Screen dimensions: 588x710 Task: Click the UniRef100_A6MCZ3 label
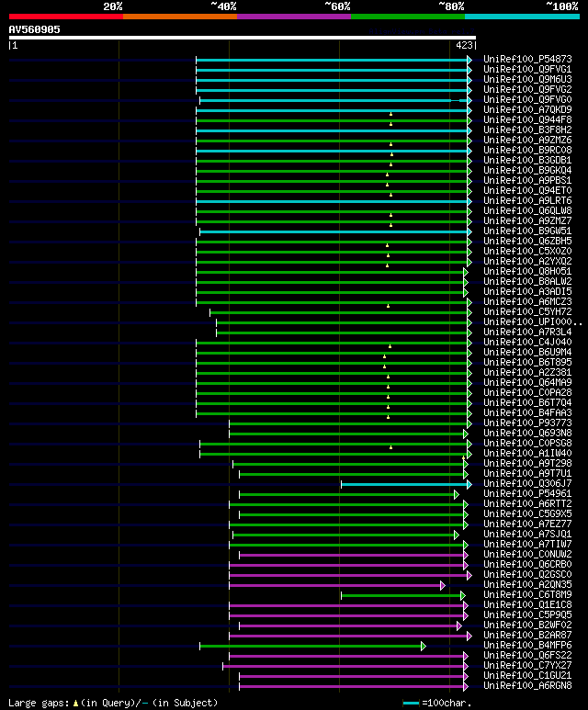click(527, 302)
